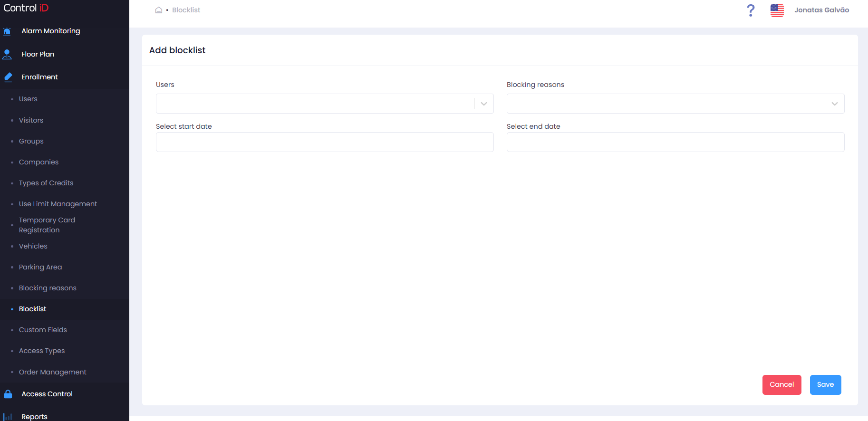
Task: Click the Enrollment pencil icon
Action: [x=8, y=77]
